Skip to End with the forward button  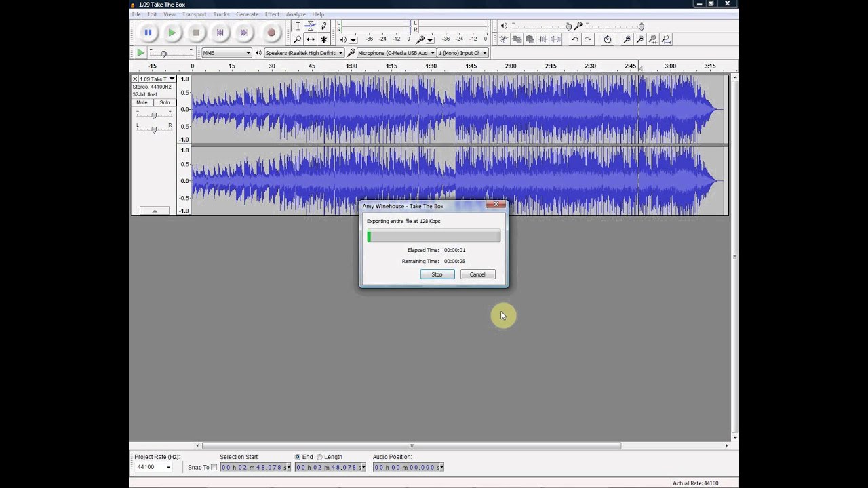(x=245, y=32)
